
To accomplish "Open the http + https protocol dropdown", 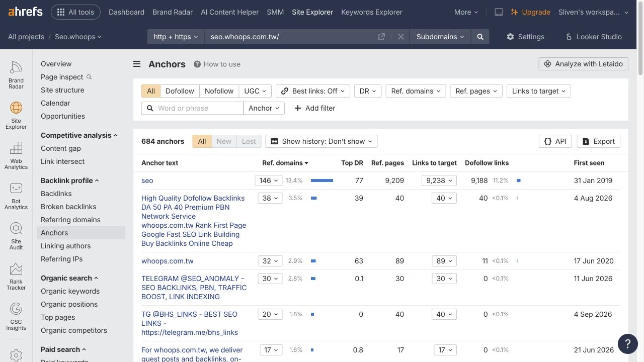I will tap(176, 37).
